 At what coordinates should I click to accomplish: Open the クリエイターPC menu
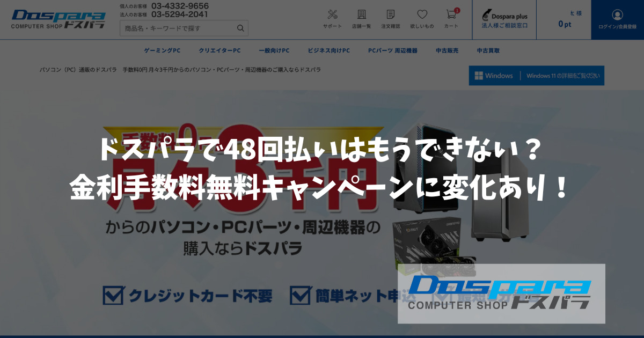click(x=219, y=50)
